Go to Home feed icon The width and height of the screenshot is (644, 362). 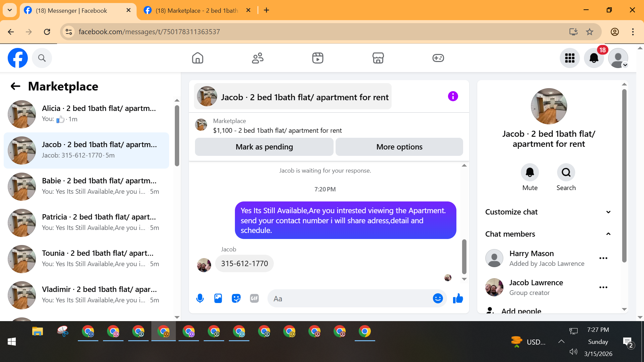[198, 58]
